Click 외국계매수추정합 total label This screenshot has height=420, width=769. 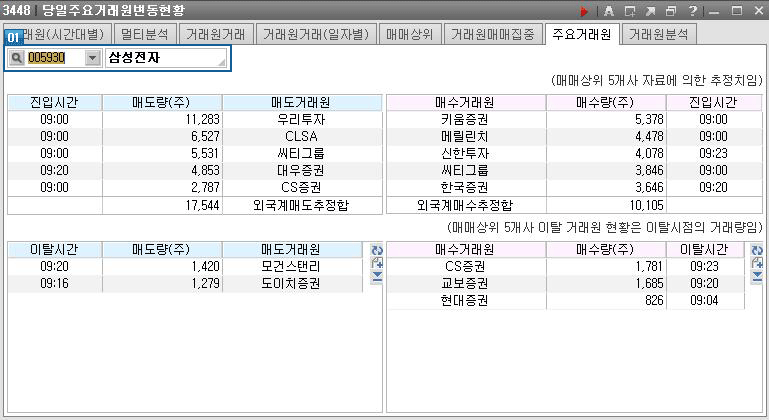pyautogui.click(x=464, y=205)
